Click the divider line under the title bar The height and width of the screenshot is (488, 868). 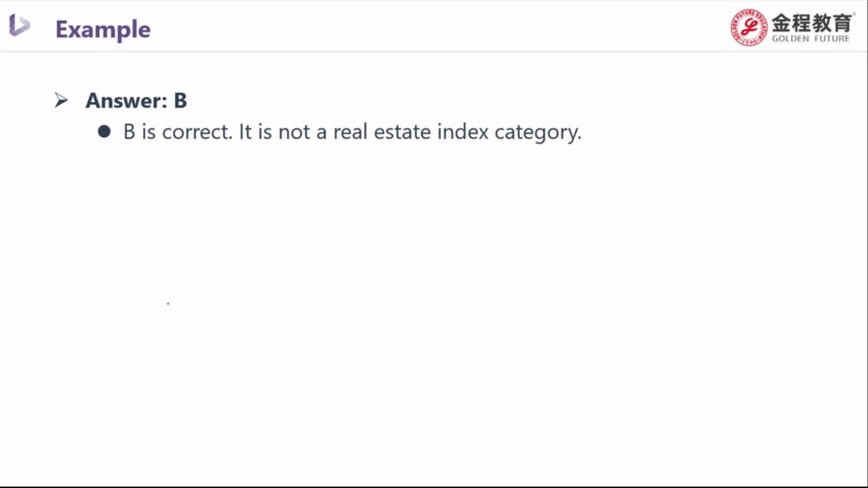434,52
